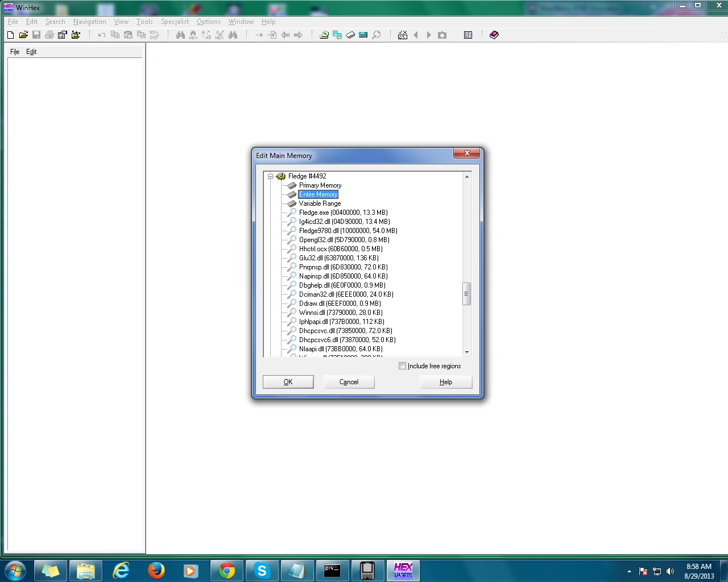Click the memory list scroll-up arrow

click(467, 177)
